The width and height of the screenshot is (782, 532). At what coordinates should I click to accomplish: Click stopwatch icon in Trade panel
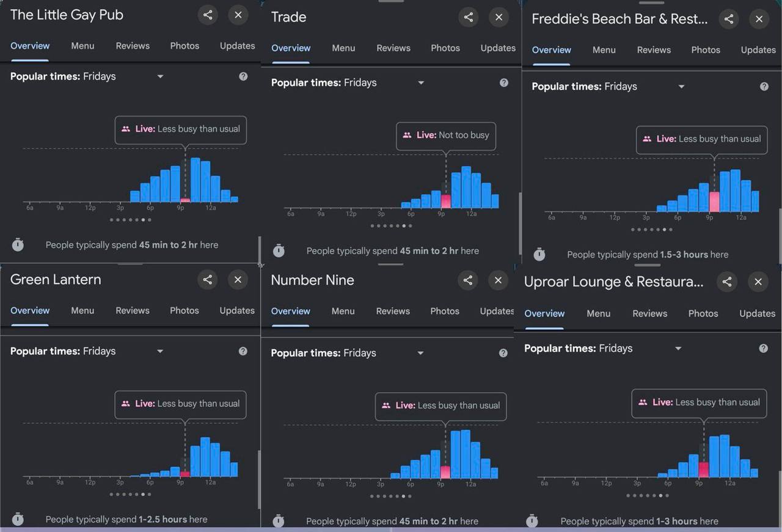click(279, 250)
